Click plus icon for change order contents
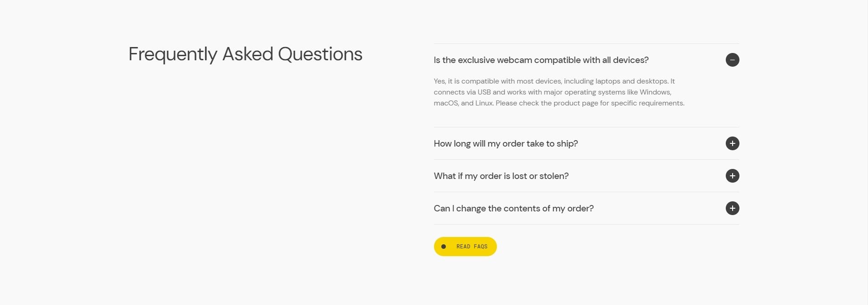The image size is (868, 305). [732, 208]
